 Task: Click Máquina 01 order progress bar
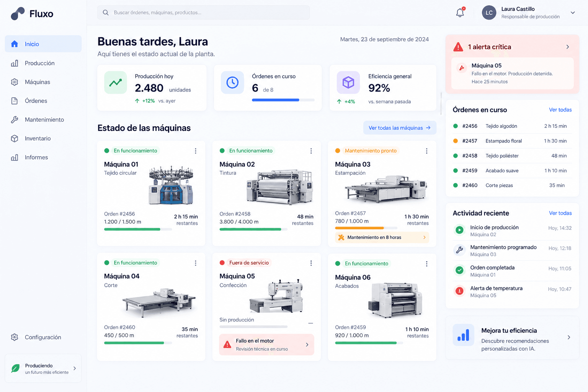(x=138, y=229)
